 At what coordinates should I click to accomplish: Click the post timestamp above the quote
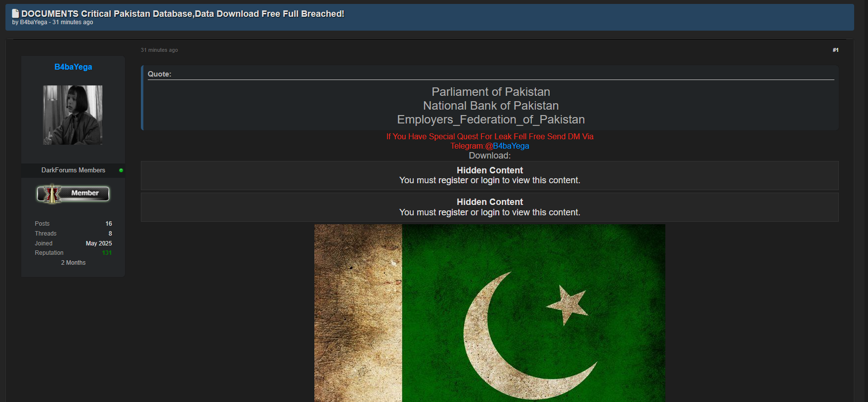[159, 50]
